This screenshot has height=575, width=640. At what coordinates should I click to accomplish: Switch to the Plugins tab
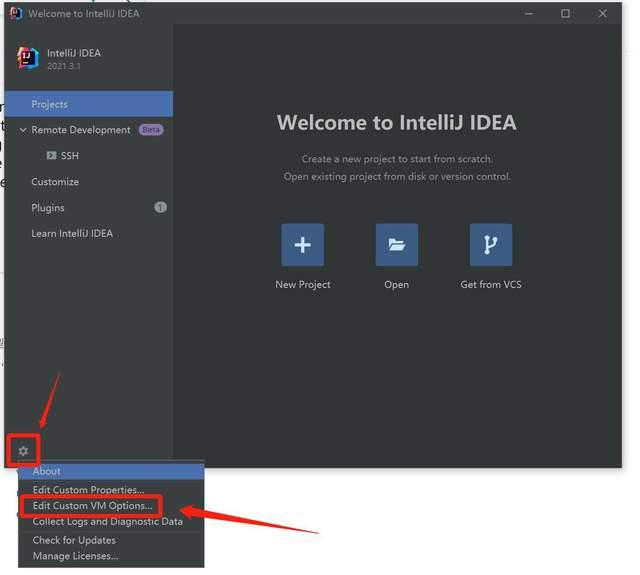coord(48,208)
